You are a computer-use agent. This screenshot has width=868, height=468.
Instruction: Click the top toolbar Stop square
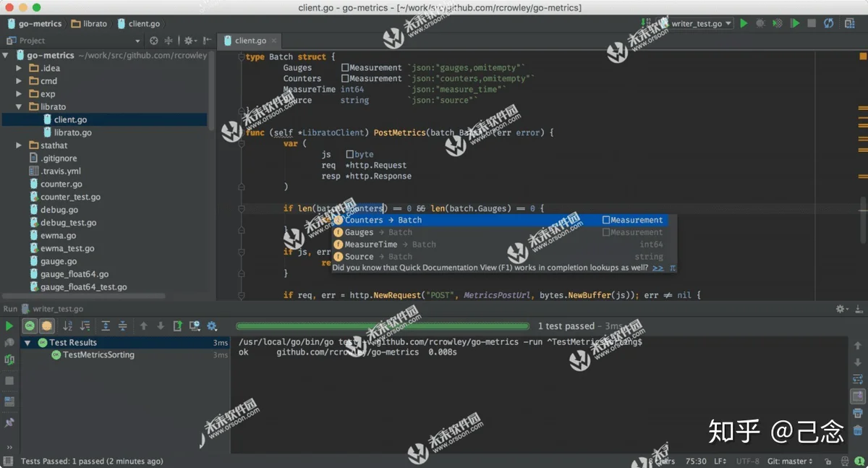point(812,23)
